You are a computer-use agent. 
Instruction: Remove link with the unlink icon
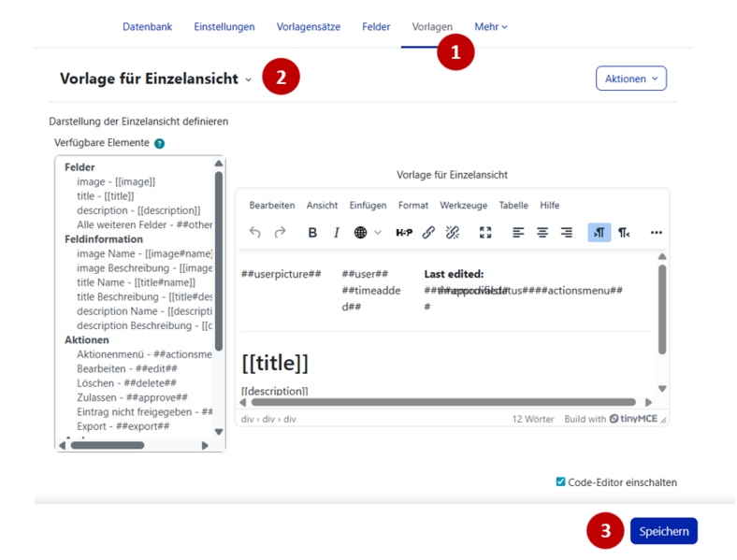(x=453, y=233)
